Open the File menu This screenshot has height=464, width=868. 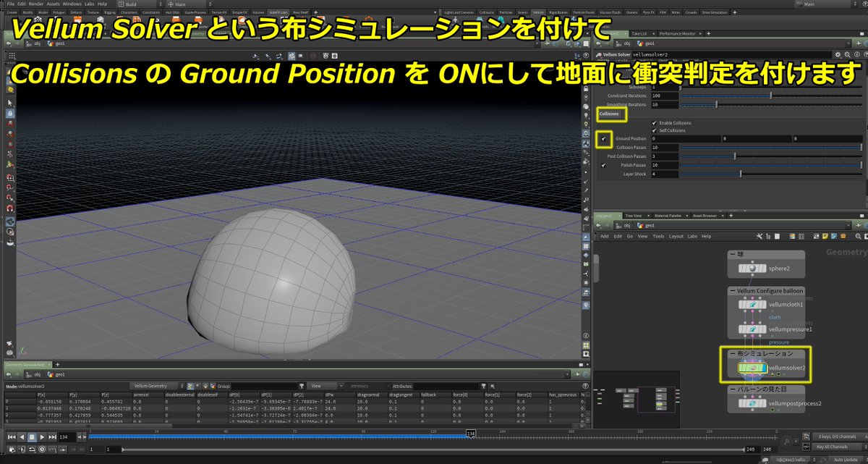tap(10, 4)
